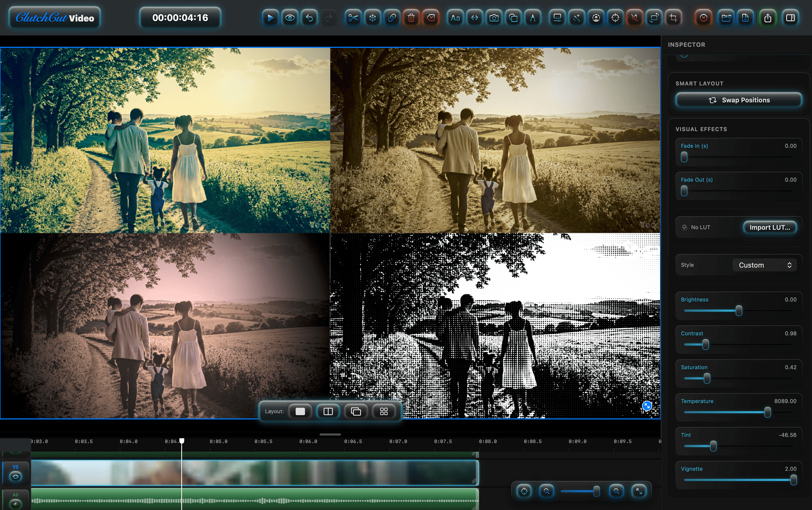This screenshot has width=812, height=510.
Task: Click the timeline zoom slider
Action: pyautogui.click(x=580, y=491)
